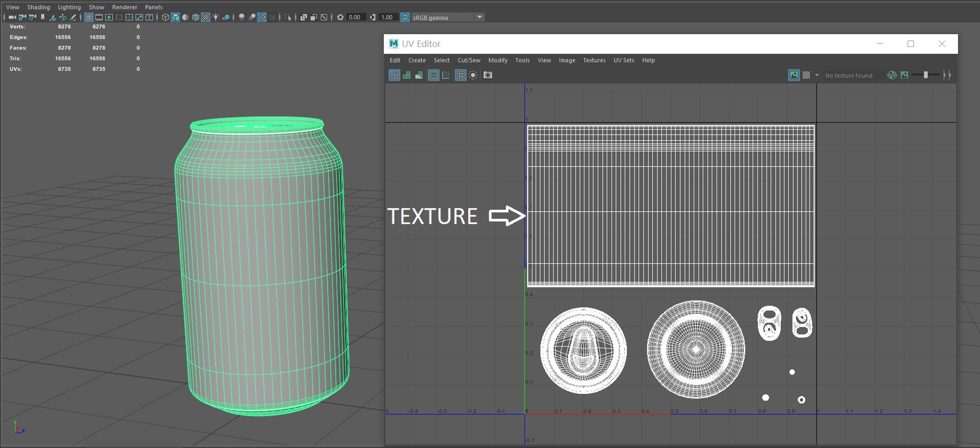Screen dimensions: 980x448
Task: Toggle multisample anti-aliasing icon
Action: pyautogui.click(x=262, y=17)
